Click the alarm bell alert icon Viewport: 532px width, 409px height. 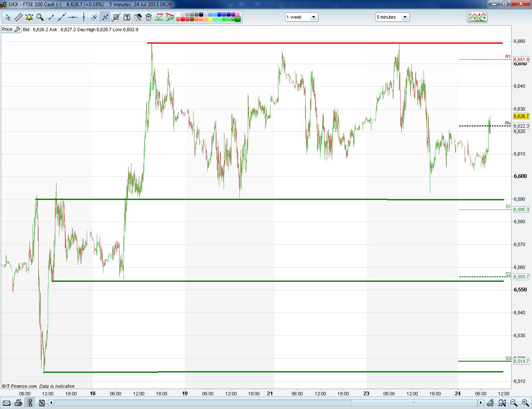pos(29,17)
